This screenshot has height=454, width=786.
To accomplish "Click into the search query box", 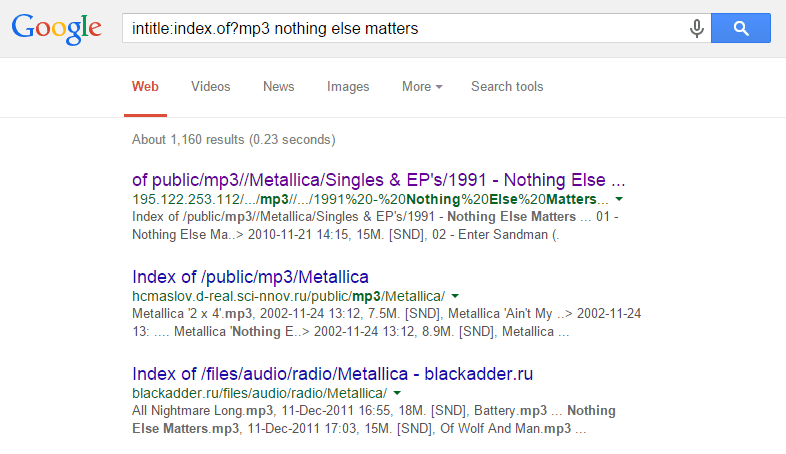I will (x=400, y=29).
